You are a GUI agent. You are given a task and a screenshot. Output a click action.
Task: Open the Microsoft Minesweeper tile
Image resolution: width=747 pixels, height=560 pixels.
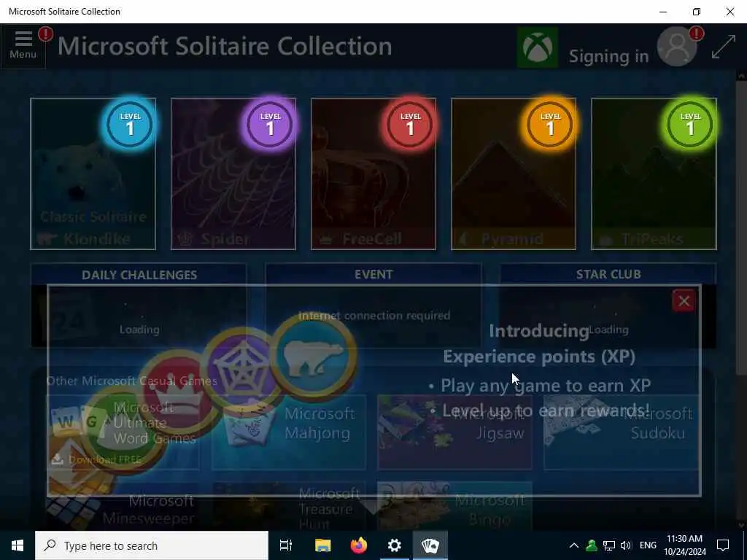click(123, 507)
